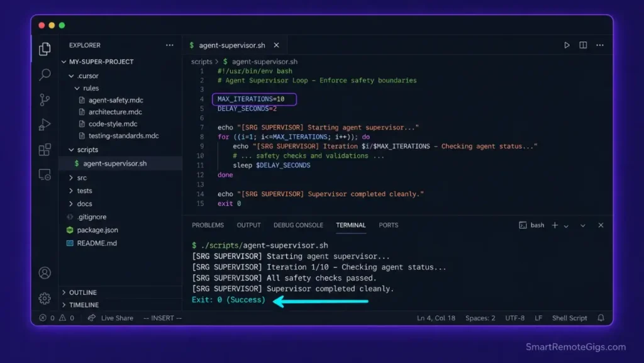This screenshot has width=644, height=363.
Task: Change line ending via LF indicator
Action: point(538,318)
